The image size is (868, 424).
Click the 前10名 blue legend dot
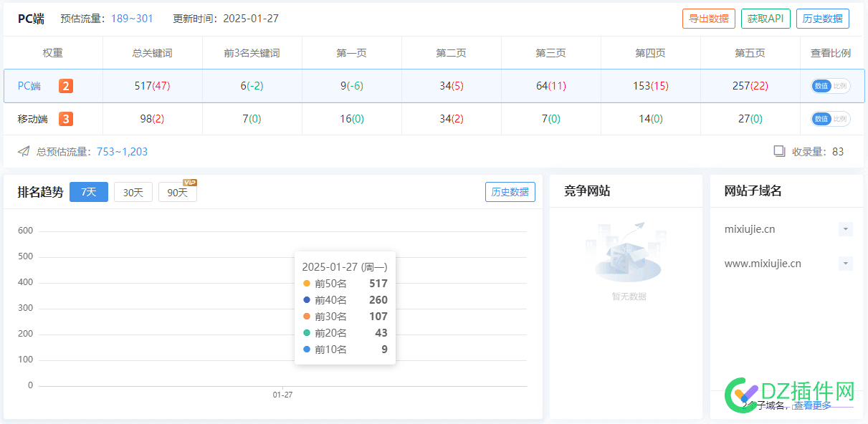(x=307, y=350)
